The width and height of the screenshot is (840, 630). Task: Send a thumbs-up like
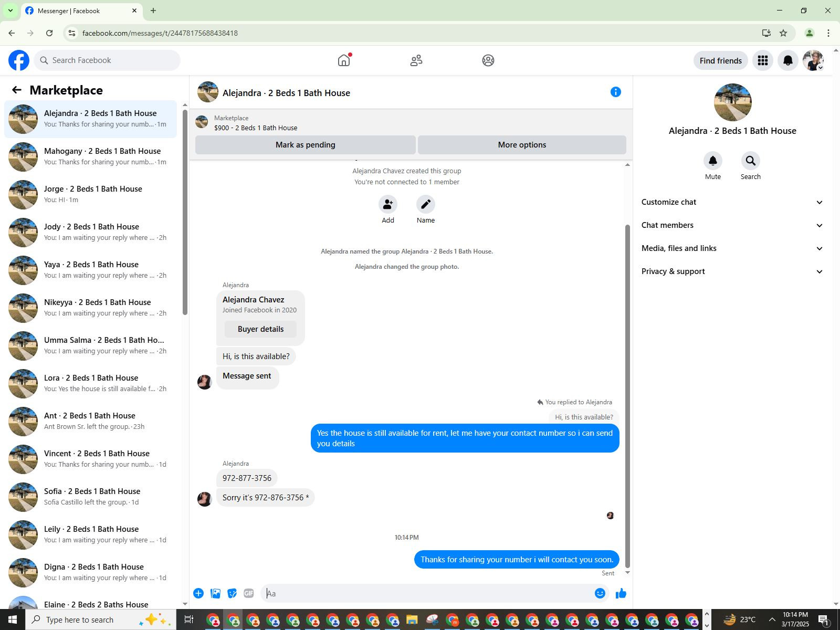(621, 593)
